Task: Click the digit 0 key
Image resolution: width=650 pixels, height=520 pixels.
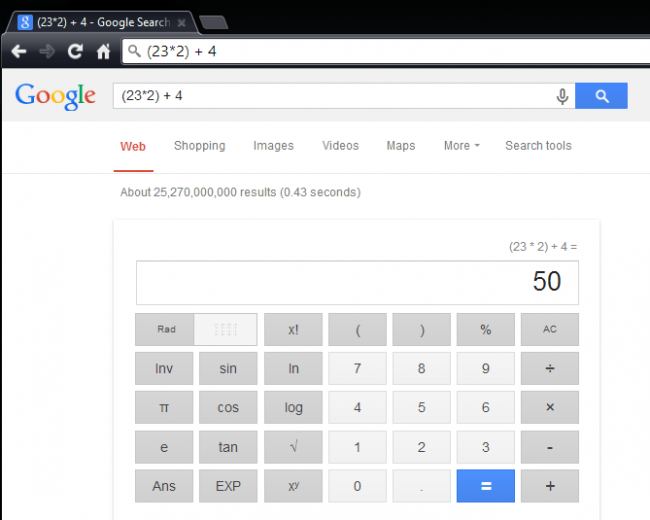Action: point(357,486)
